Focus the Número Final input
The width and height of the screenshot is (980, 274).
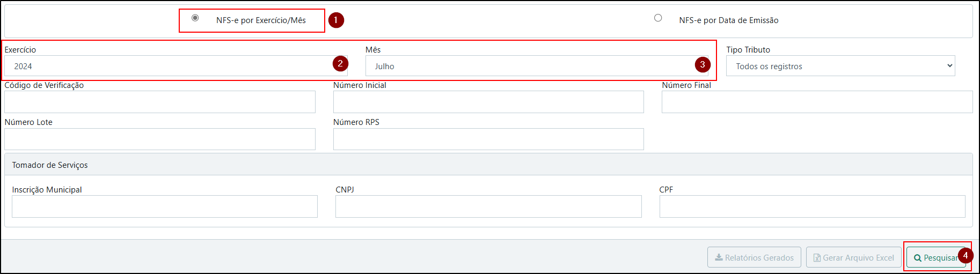click(x=817, y=102)
